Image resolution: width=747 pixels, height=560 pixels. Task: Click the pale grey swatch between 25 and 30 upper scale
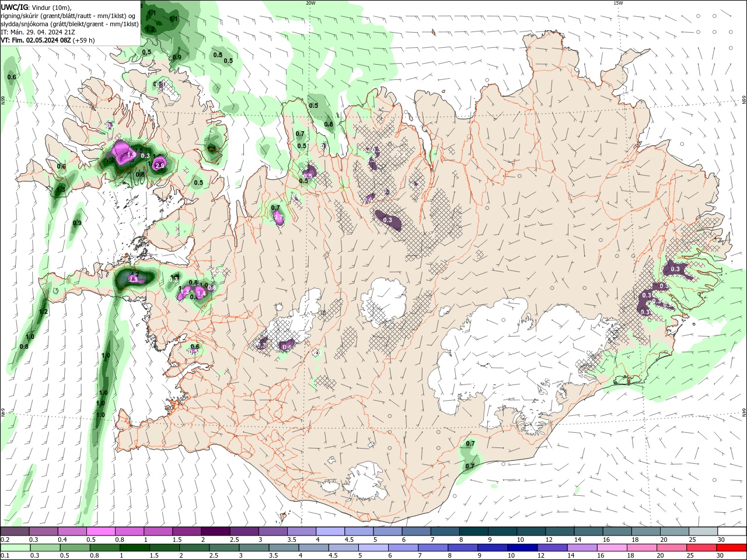tap(703, 531)
